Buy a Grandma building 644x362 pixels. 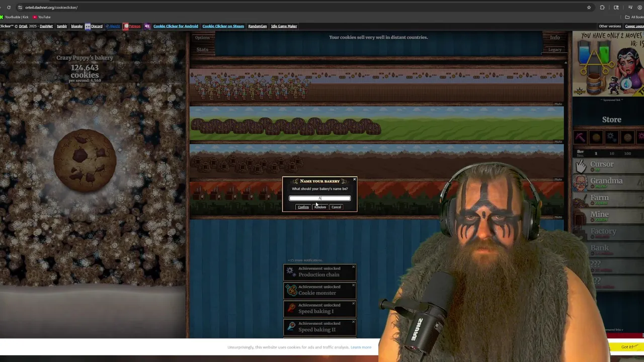point(608,182)
